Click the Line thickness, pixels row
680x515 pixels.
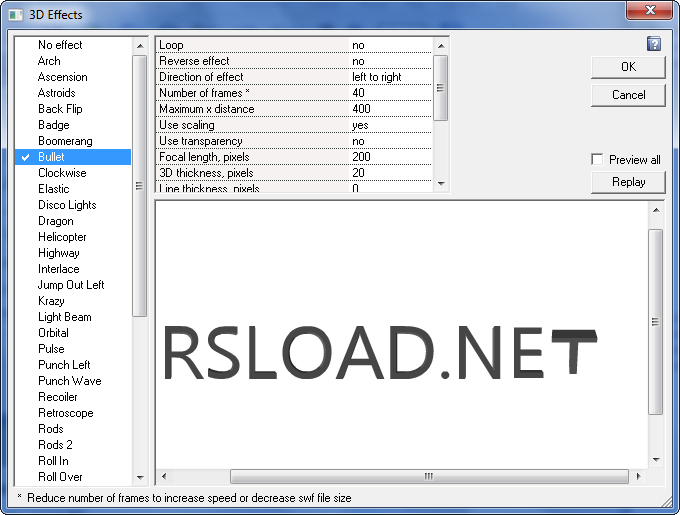coord(294,187)
